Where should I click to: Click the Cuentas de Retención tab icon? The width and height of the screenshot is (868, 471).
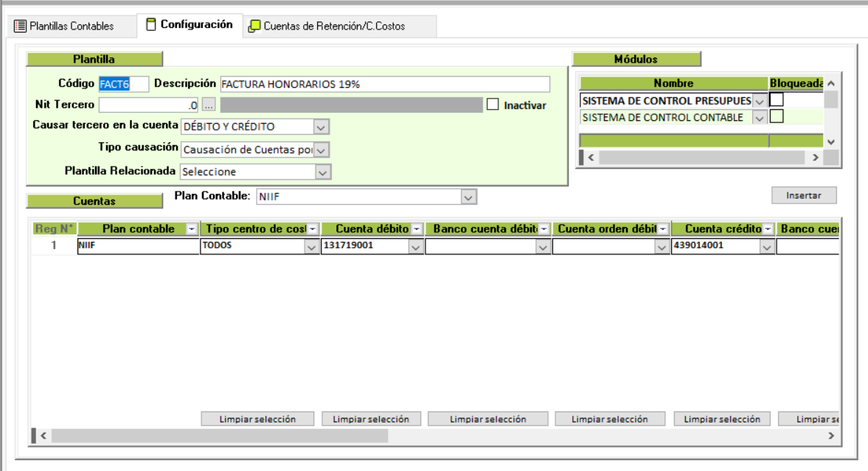(254, 26)
